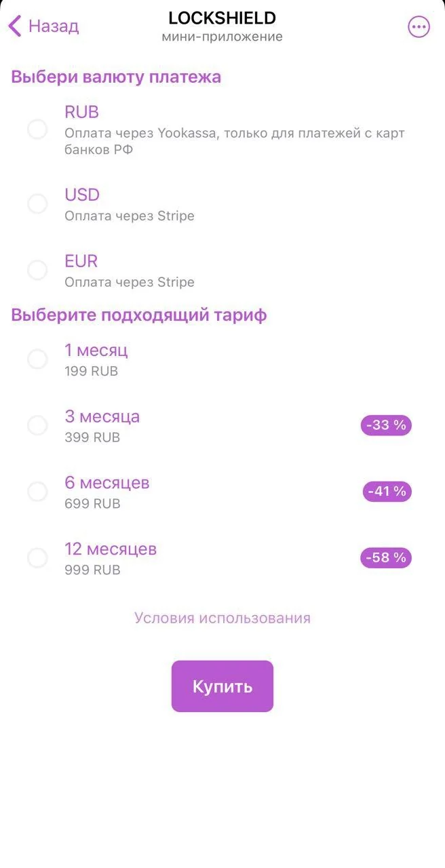Tap the LOCKSHIELD mini-app title
This screenshot has width=445, height=868.
pyautogui.click(x=222, y=18)
